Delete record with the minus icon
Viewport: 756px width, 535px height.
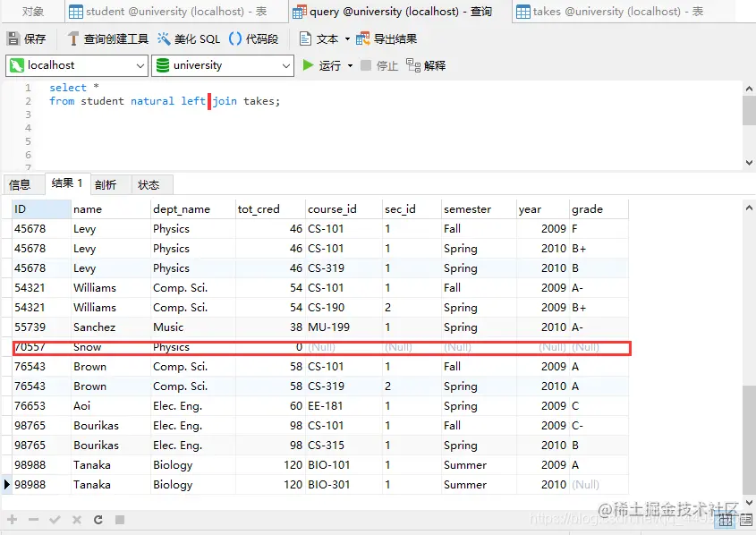(x=33, y=520)
